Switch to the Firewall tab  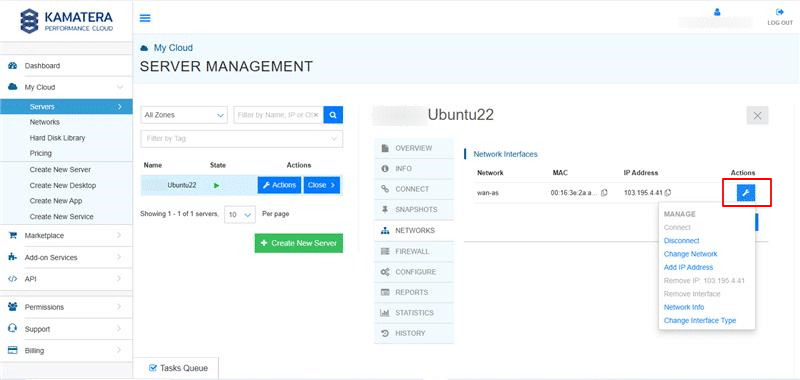[x=413, y=251]
